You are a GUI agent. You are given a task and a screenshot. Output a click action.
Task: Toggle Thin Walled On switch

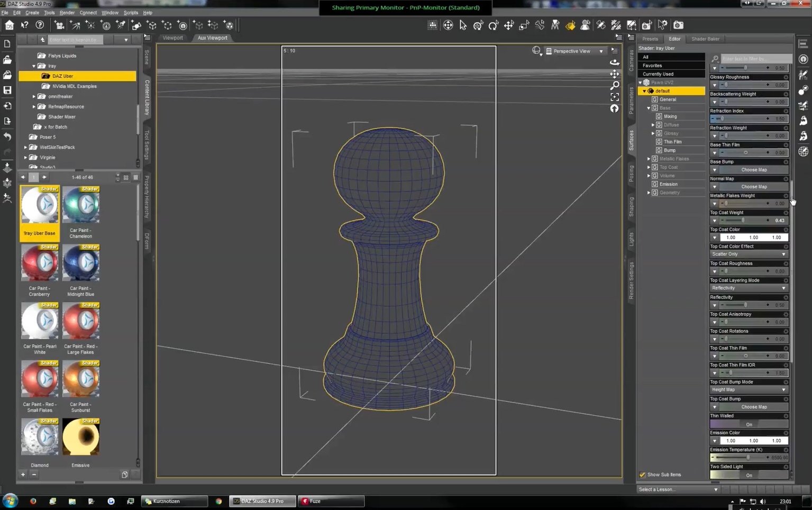point(749,424)
